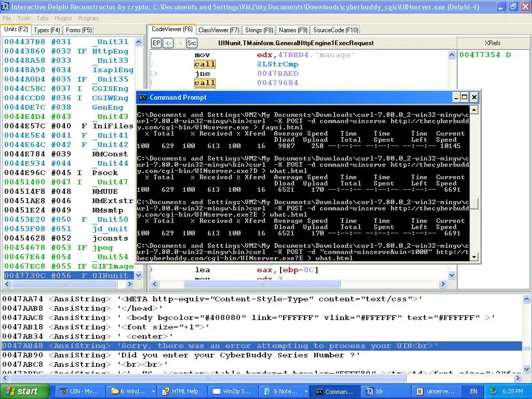532x399 pixels.
Task: Click the forward navigation arrow button
Action: click(180, 43)
